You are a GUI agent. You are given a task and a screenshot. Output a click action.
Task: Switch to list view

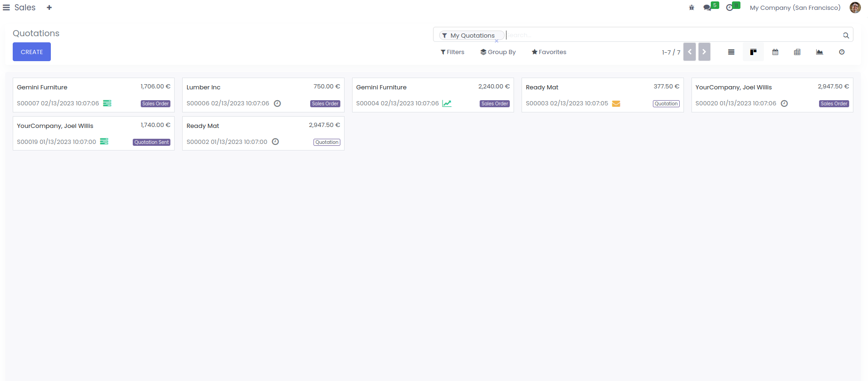[x=731, y=52]
